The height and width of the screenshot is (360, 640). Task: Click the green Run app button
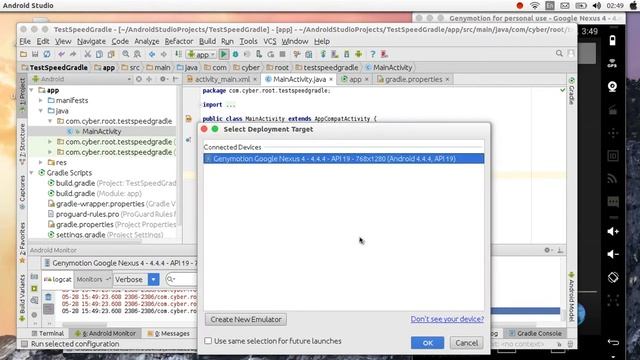pos(223,54)
